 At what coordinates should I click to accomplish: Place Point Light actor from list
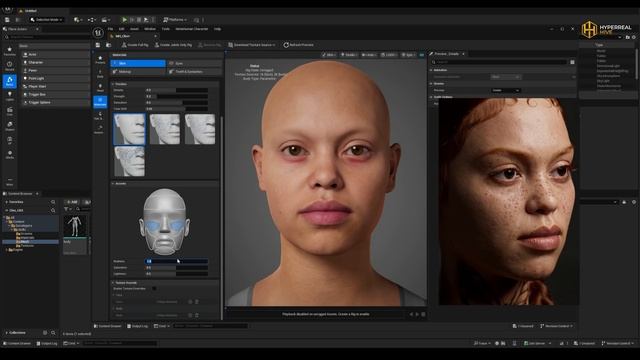56,78
